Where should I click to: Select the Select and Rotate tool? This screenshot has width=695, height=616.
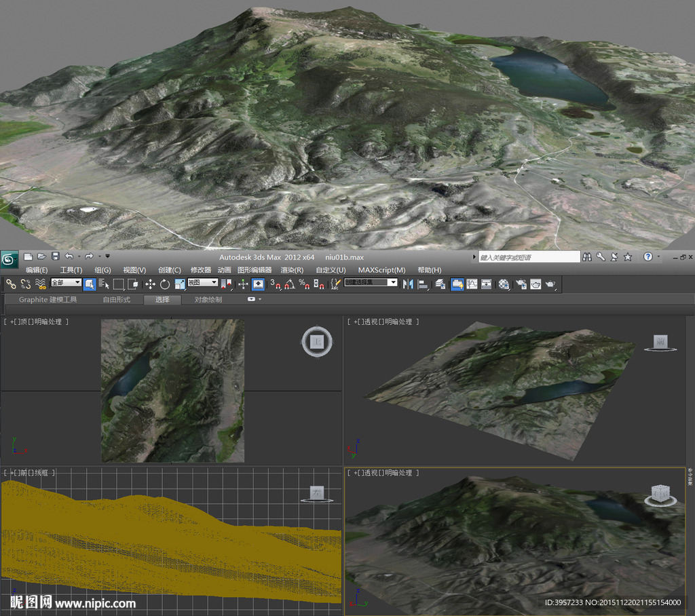pyautogui.click(x=165, y=284)
